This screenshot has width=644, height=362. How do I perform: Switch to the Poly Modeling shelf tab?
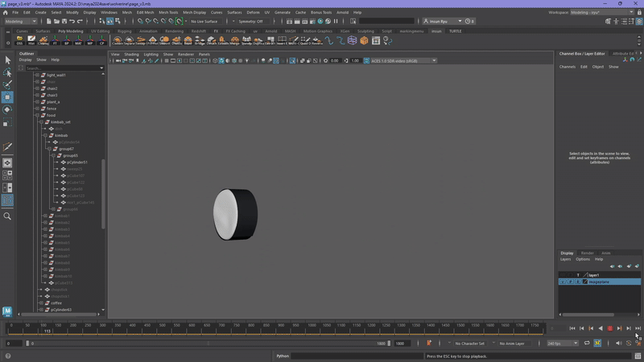tap(71, 31)
